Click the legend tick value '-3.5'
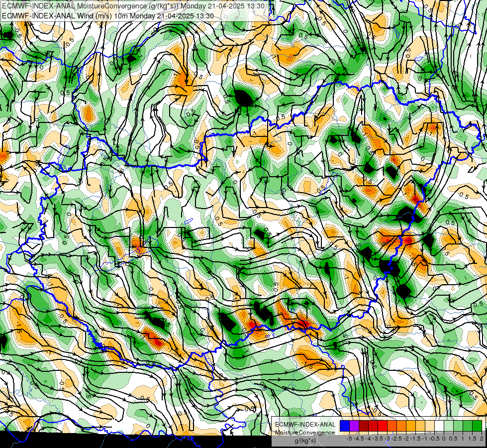Screen dimensions: 487x448 point(378,439)
